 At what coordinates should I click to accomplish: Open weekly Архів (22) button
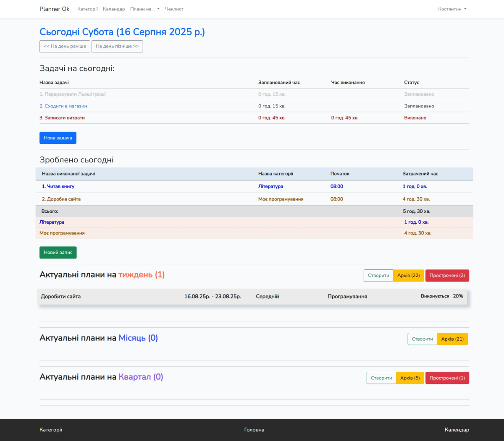coord(409,276)
